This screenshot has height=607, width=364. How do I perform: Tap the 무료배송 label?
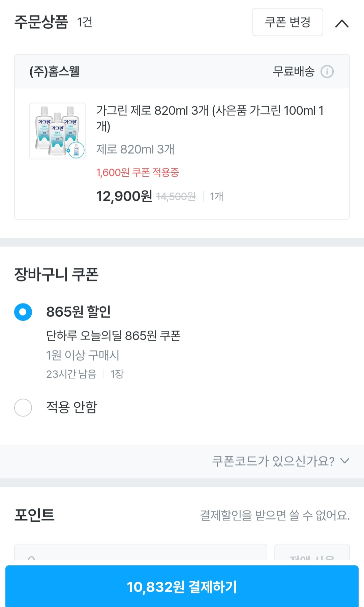tap(294, 71)
